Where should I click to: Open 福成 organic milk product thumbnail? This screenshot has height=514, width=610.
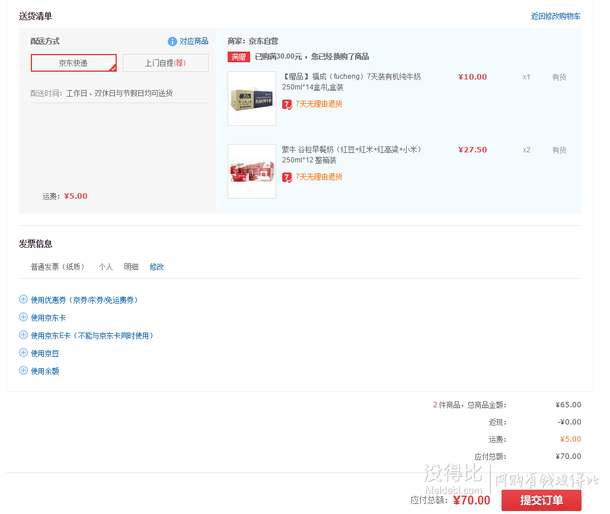pyautogui.click(x=252, y=98)
